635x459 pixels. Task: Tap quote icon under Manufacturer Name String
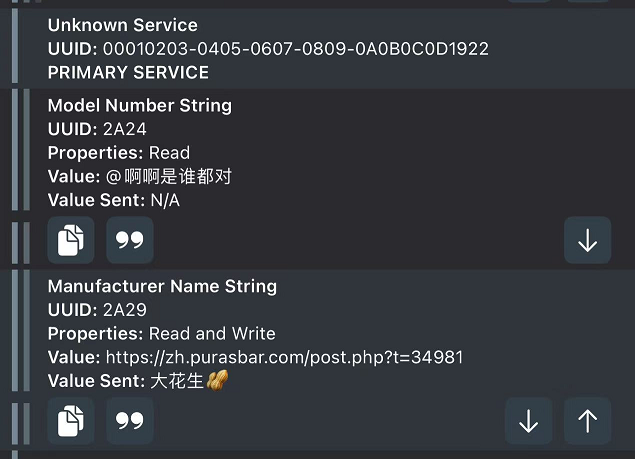130,421
